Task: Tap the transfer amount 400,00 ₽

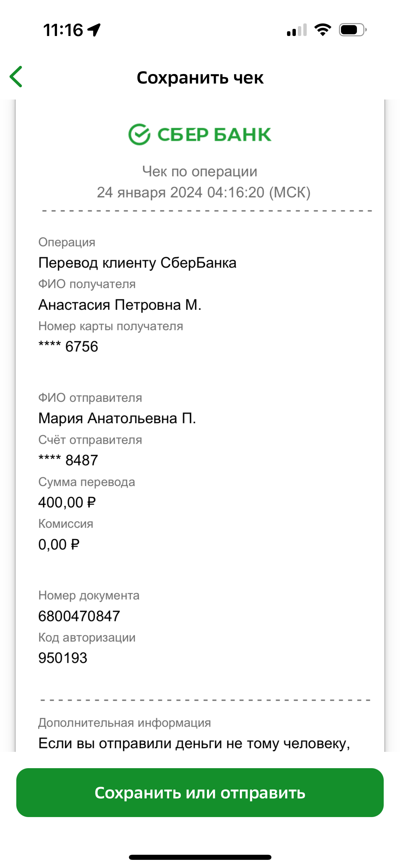Action: tap(67, 502)
